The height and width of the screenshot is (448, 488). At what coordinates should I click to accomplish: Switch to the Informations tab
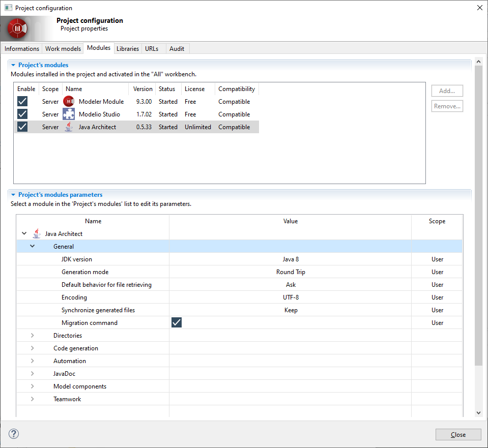tap(22, 48)
